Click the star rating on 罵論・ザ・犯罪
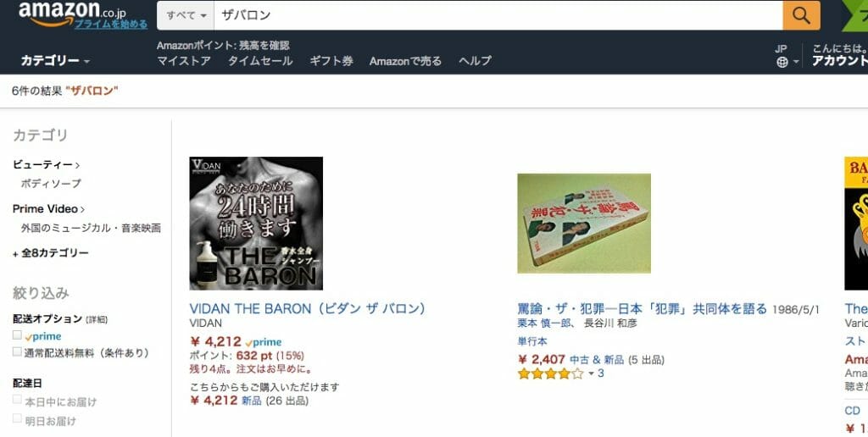 (551, 374)
